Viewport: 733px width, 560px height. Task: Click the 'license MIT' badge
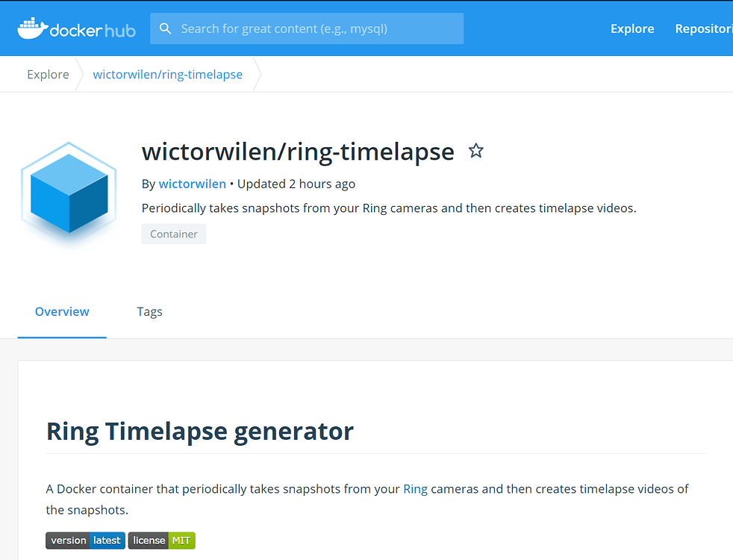click(x=161, y=540)
